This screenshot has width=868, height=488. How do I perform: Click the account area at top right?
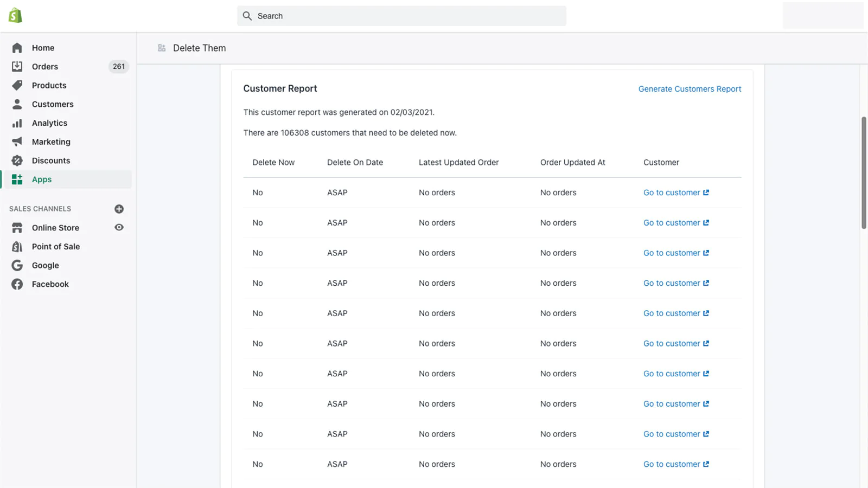(823, 15)
